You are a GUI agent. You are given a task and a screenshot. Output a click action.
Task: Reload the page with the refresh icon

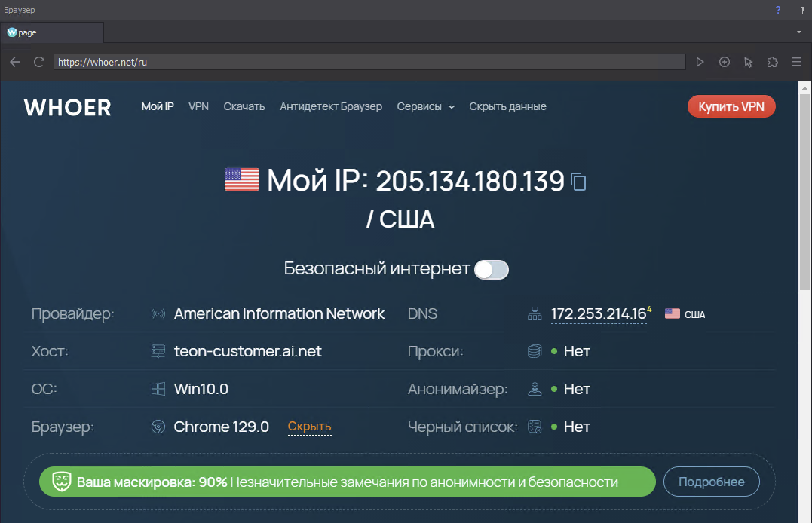tap(39, 62)
